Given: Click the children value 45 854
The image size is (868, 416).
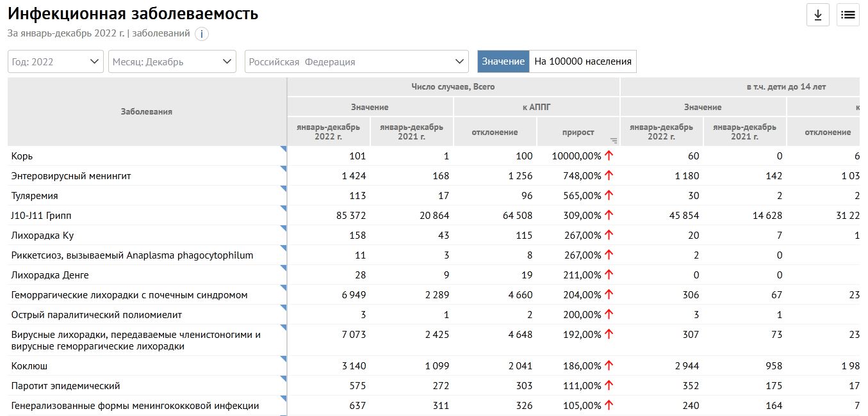Looking at the screenshot, I should (x=684, y=216).
